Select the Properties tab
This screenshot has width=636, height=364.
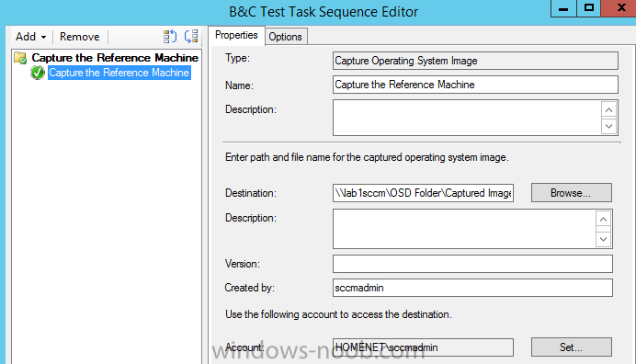[236, 35]
